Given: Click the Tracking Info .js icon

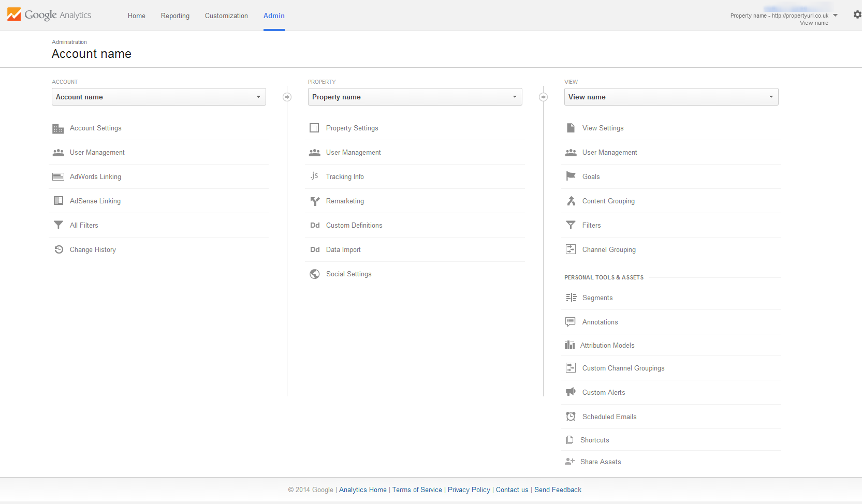Looking at the screenshot, I should click(314, 176).
